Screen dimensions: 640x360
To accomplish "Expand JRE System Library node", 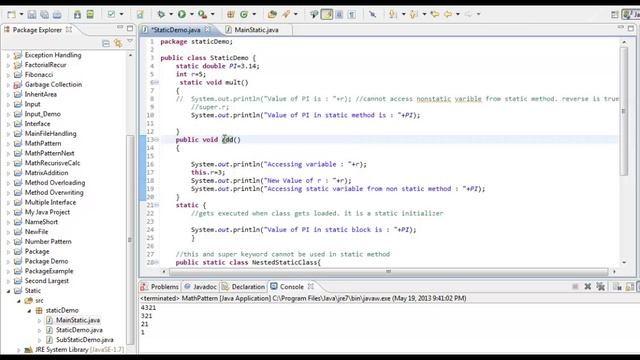I will pyautogui.click(x=18, y=350).
